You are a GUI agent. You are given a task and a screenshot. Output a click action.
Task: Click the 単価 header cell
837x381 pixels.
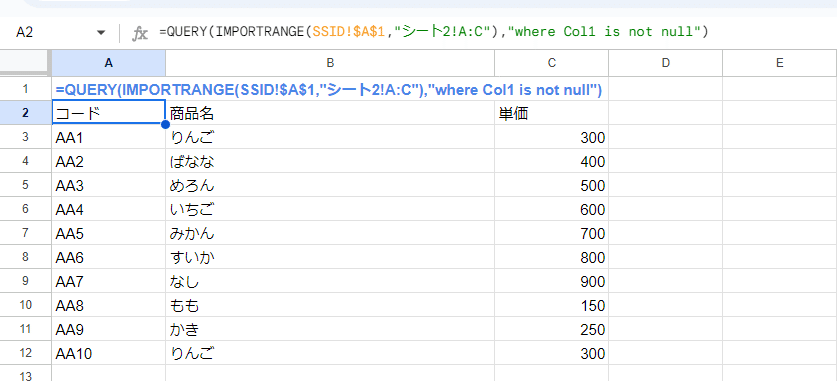[x=551, y=113]
